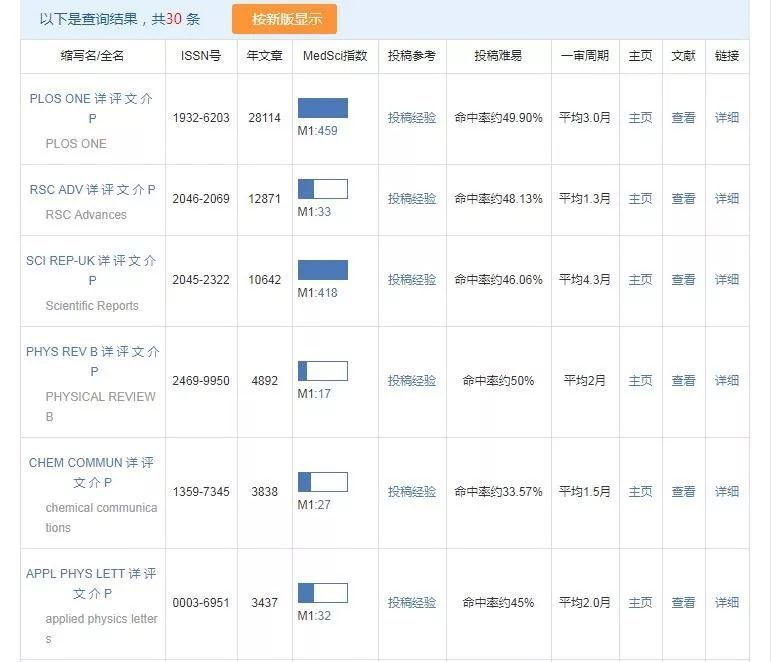Visit the 主页 link for RSC Advances
Viewport: 773px width, 662px height.
[640, 199]
